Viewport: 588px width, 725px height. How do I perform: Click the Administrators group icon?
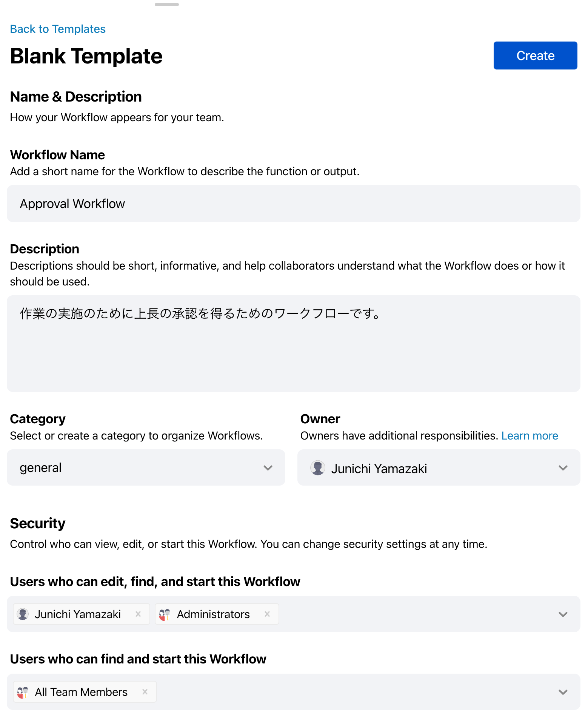click(165, 614)
